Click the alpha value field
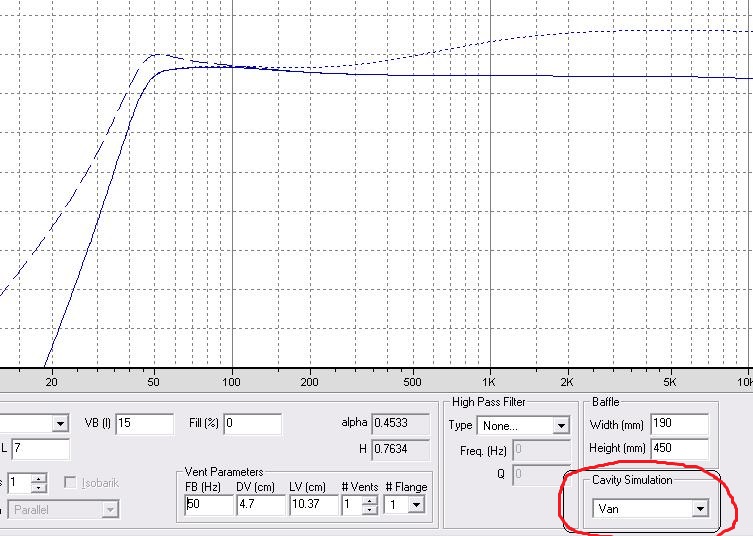The width and height of the screenshot is (753, 536). 401,424
